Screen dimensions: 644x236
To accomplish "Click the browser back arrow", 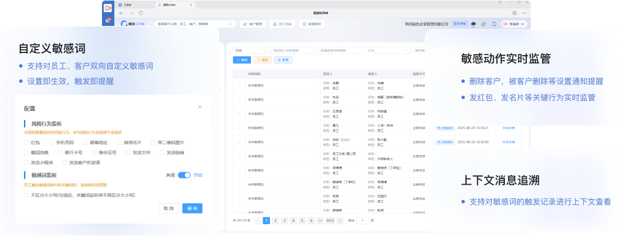I will click(x=121, y=12).
